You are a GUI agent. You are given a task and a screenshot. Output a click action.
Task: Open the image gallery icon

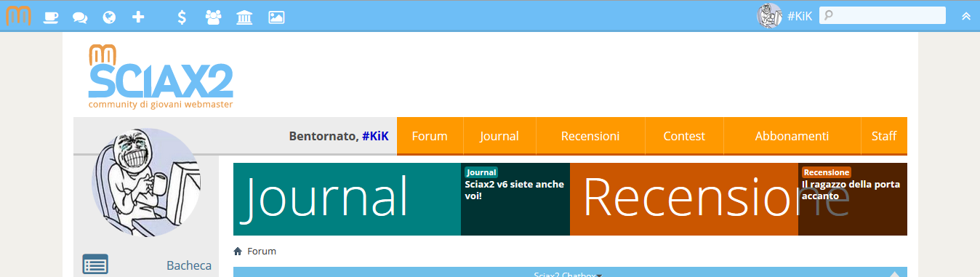[x=276, y=16]
